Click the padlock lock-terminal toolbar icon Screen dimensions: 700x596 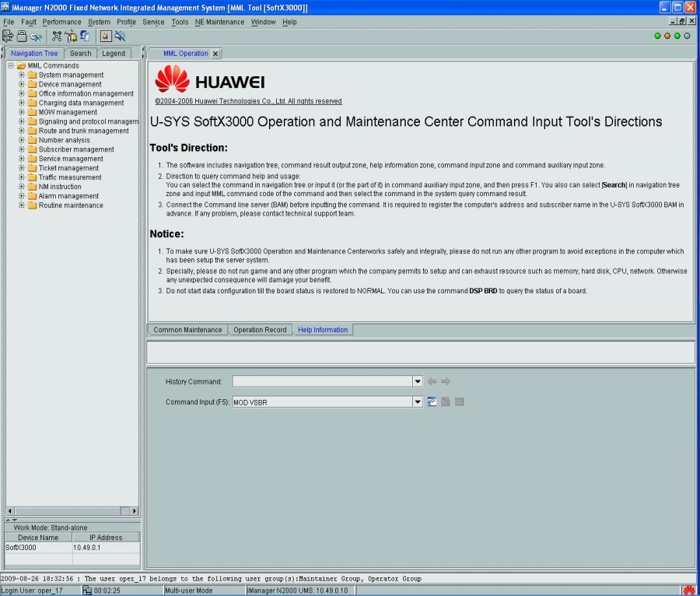(x=22, y=36)
